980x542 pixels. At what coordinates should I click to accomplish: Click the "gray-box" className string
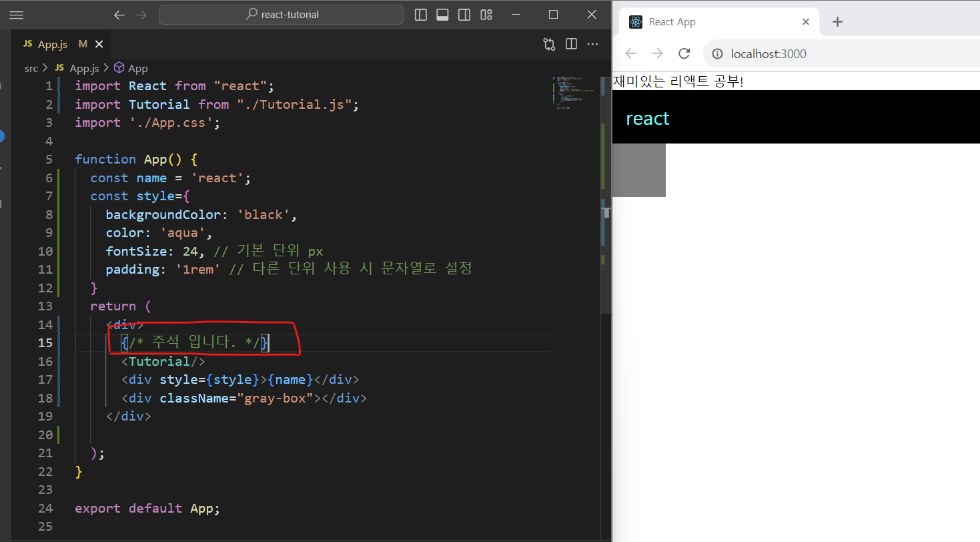click(275, 398)
